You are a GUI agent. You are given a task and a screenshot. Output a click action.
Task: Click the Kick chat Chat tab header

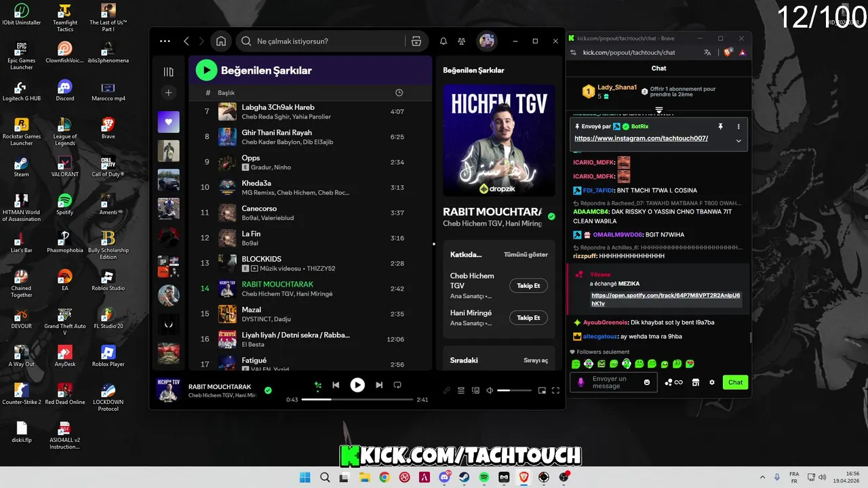[659, 68]
